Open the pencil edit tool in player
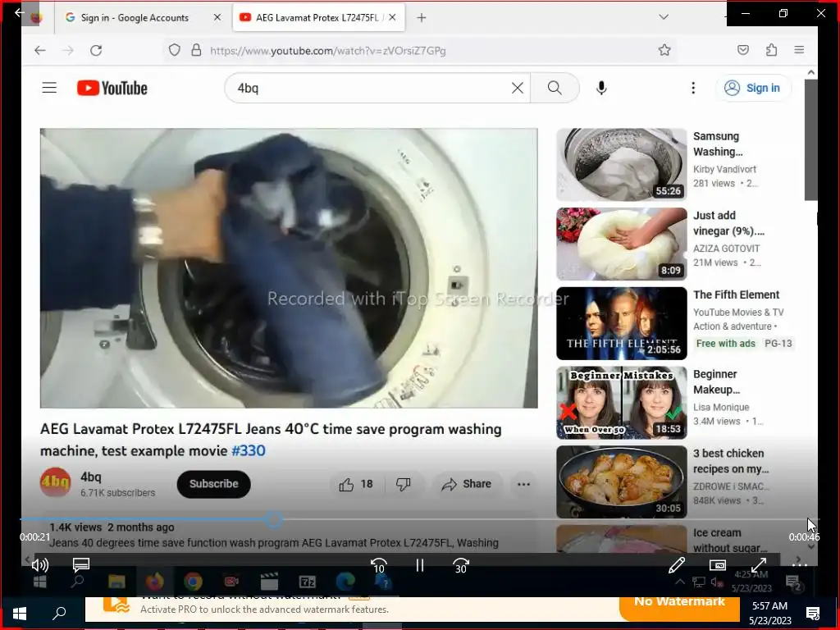The width and height of the screenshot is (840, 630). tap(677, 564)
